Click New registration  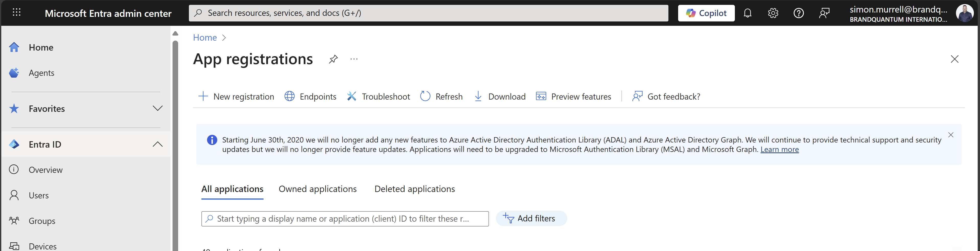tap(236, 96)
